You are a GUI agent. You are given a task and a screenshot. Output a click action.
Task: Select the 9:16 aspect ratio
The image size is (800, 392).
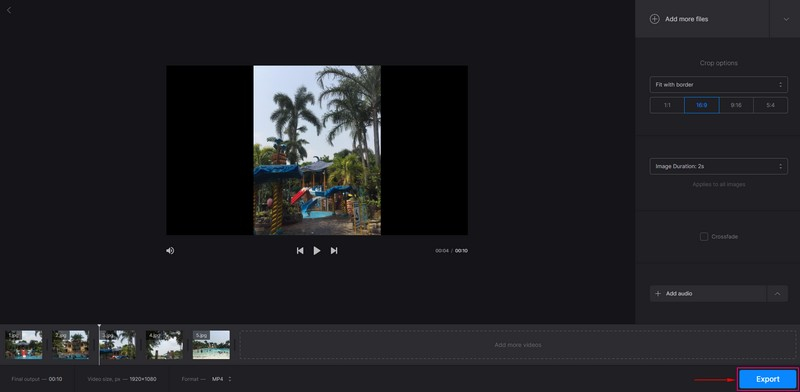(736, 105)
